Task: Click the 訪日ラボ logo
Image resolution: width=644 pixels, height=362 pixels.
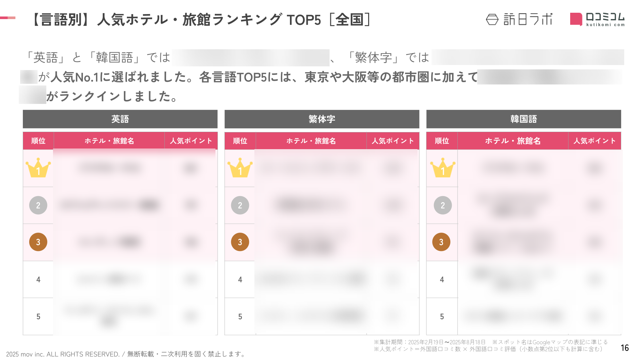Action: tap(519, 19)
